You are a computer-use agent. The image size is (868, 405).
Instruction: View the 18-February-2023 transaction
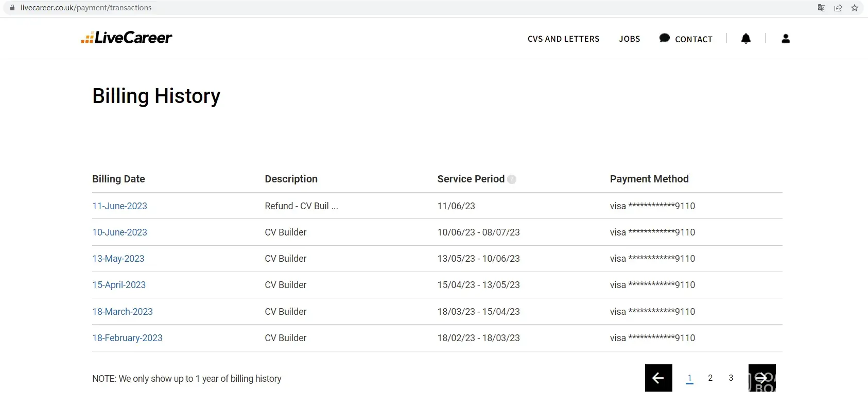point(127,338)
